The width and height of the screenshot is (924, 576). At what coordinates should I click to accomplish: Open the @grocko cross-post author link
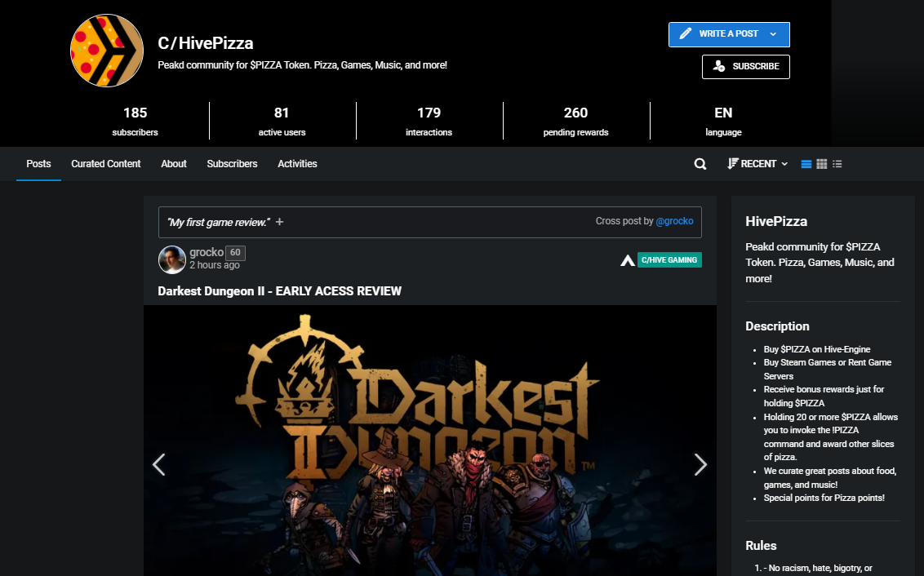click(x=675, y=221)
